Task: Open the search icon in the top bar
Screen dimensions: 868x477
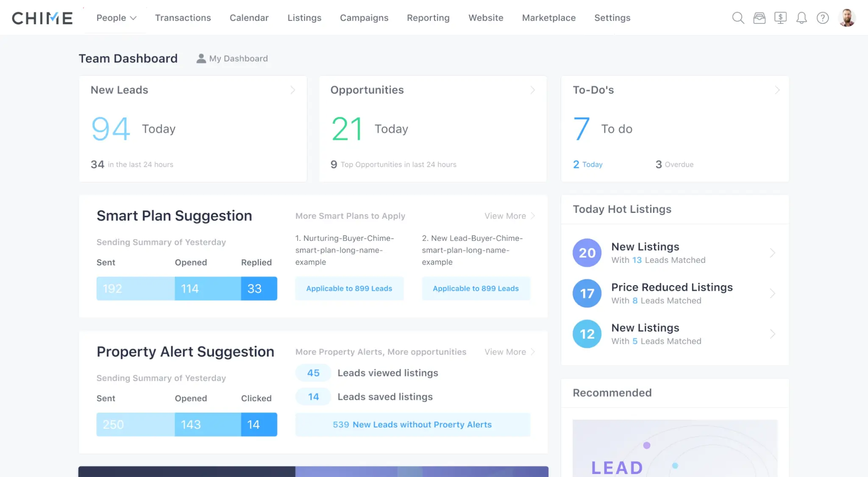Action: (x=738, y=18)
